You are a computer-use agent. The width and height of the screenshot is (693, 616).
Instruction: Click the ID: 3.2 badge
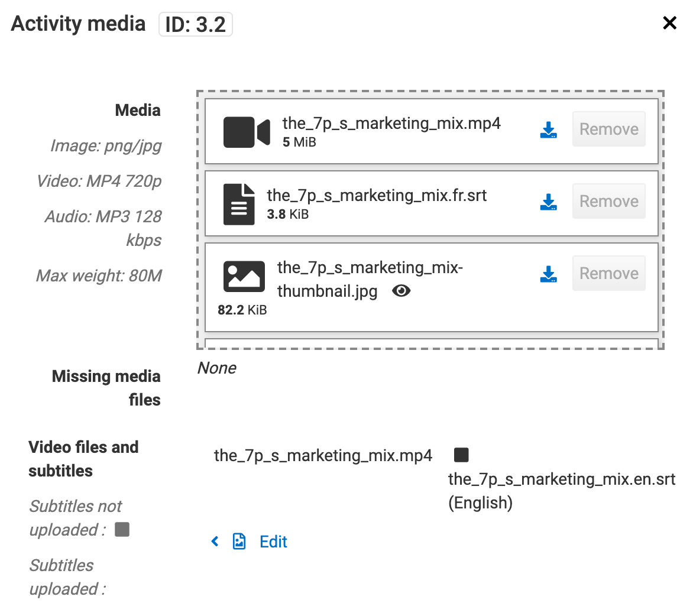click(x=195, y=24)
